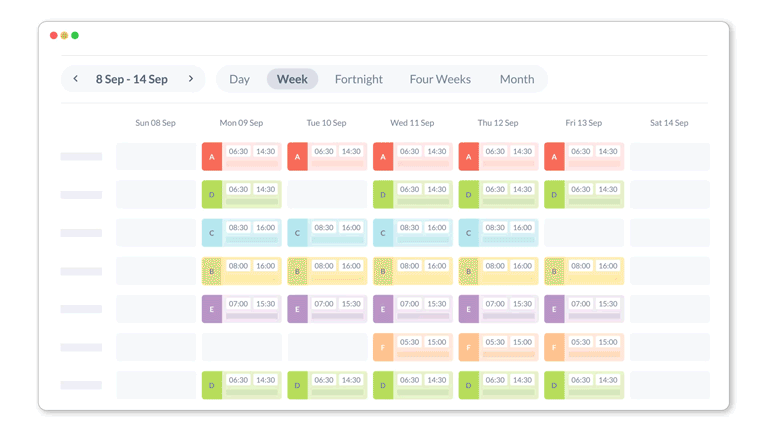Screen dimensions: 768x432
Task: Click 15:00 end time in Wednesday's F shift
Action: (437, 342)
